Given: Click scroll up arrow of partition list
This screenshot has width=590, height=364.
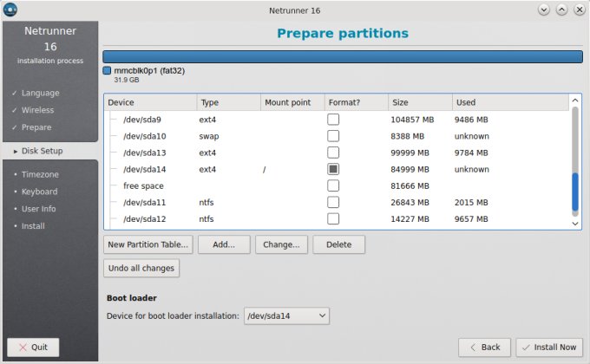Looking at the screenshot, I should tap(575, 101).
